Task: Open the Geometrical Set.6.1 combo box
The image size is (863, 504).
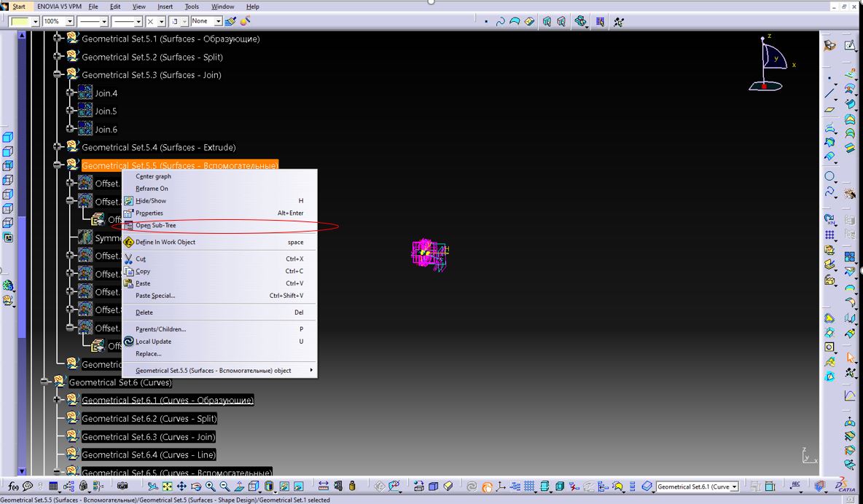Action: tap(697, 487)
